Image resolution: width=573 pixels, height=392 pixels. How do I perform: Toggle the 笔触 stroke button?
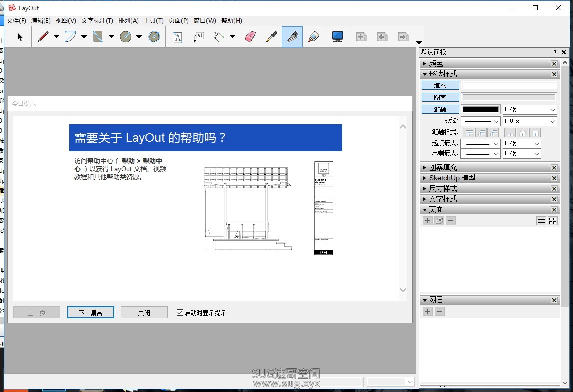[x=440, y=109]
